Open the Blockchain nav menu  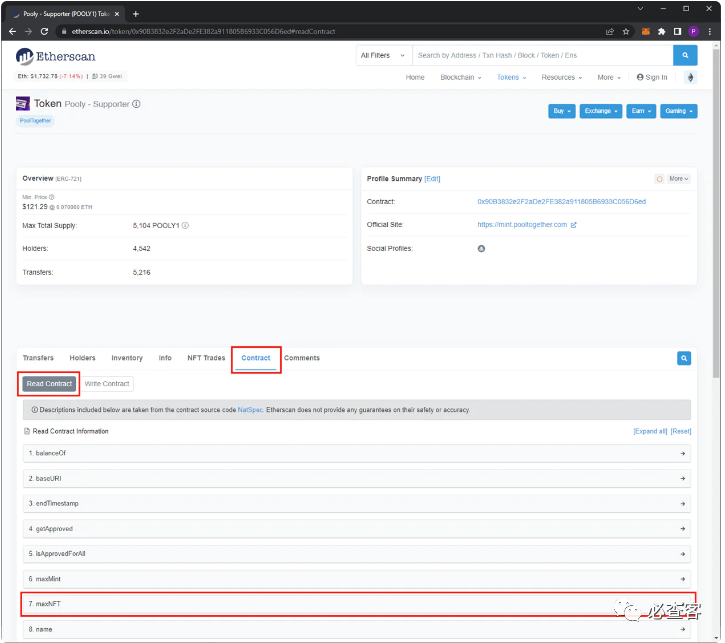(x=461, y=77)
